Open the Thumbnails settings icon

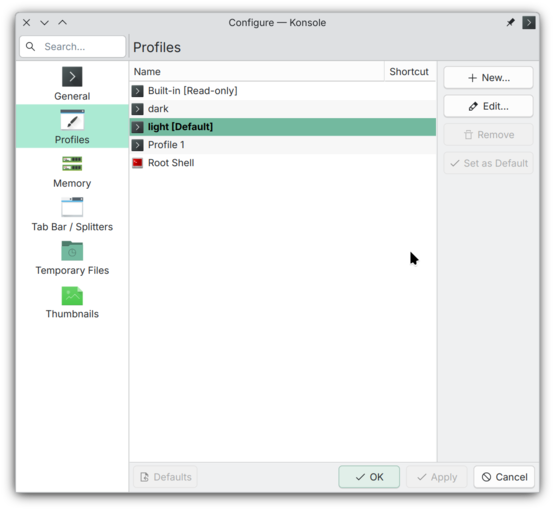point(72,295)
